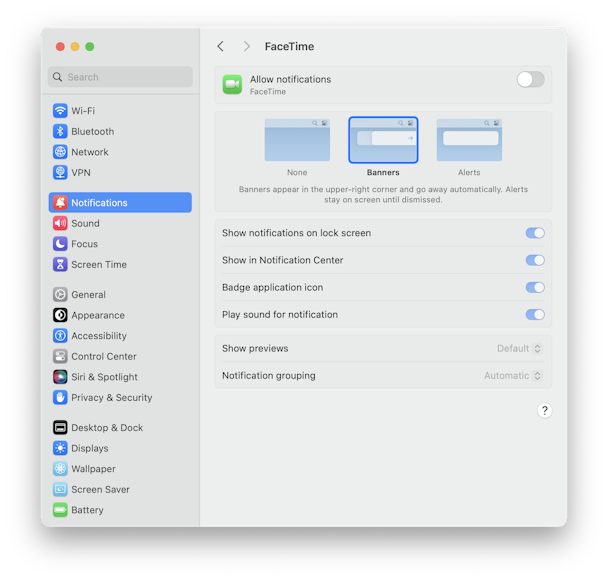Image resolution: width=608 pixels, height=581 pixels.
Task: Enable the Allow notifications switch
Action: 530,80
